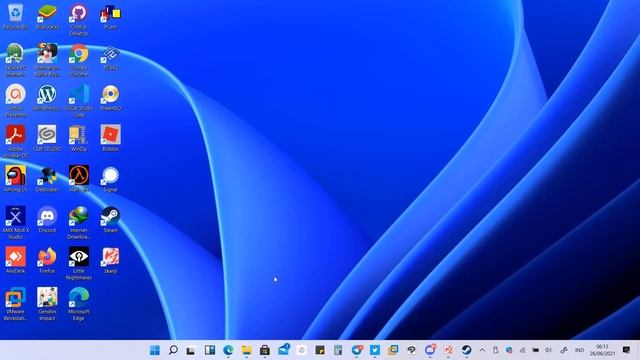Select the Steam desktop shortcut
This screenshot has height=360, width=640.
click(x=111, y=219)
